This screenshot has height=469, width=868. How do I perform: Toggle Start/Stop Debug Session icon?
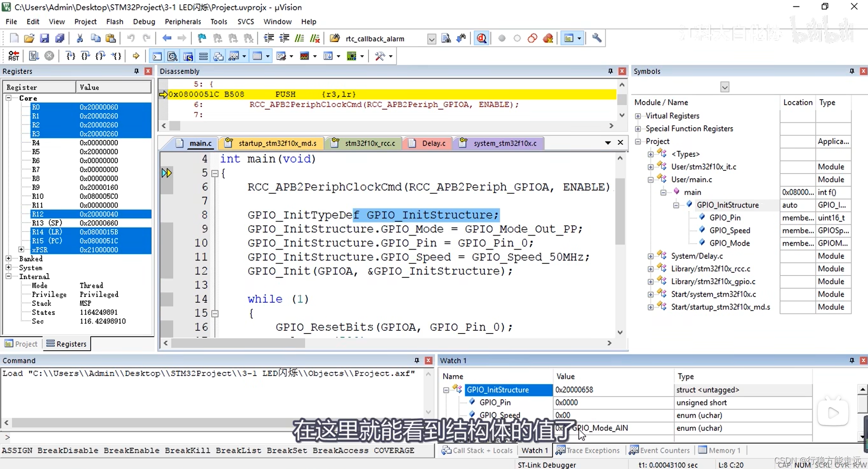tap(482, 39)
